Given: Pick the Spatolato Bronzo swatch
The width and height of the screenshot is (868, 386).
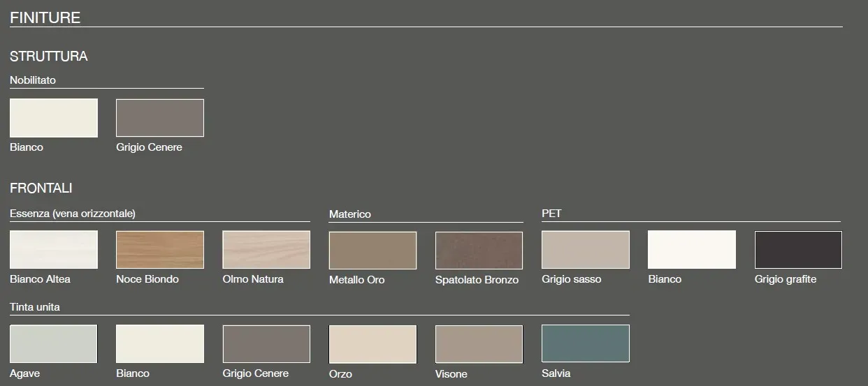Looking at the screenshot, I should [479, 251].
